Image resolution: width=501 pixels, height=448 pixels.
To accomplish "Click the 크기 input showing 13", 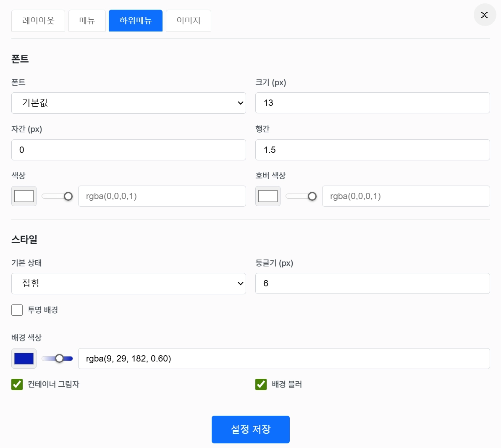I will click(x=372, y=103).
